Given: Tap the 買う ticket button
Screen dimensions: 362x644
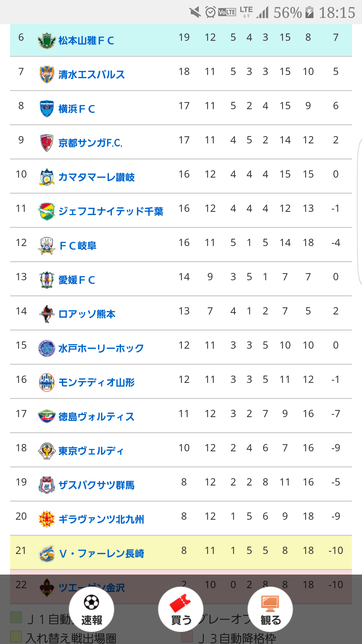Looking at the screenshot, I should (181, 609).
